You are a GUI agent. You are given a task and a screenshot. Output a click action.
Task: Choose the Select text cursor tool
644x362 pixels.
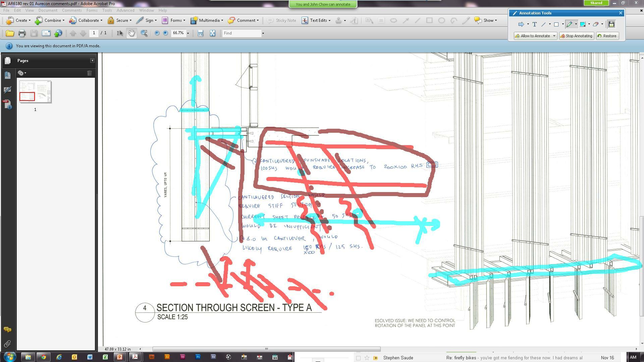coord(120,33)
